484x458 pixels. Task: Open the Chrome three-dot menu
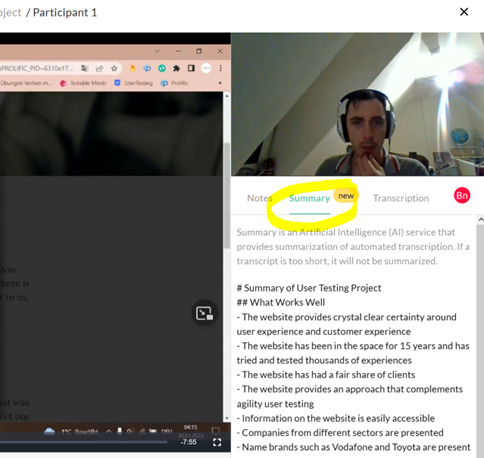tap(220, 68)
